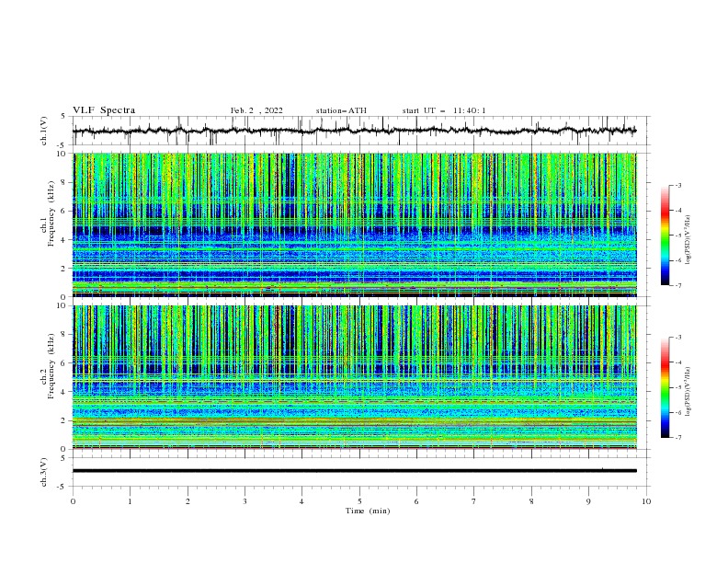
Task: Click ch.2 frequency tick label "8"
Action: pos(65,335)
